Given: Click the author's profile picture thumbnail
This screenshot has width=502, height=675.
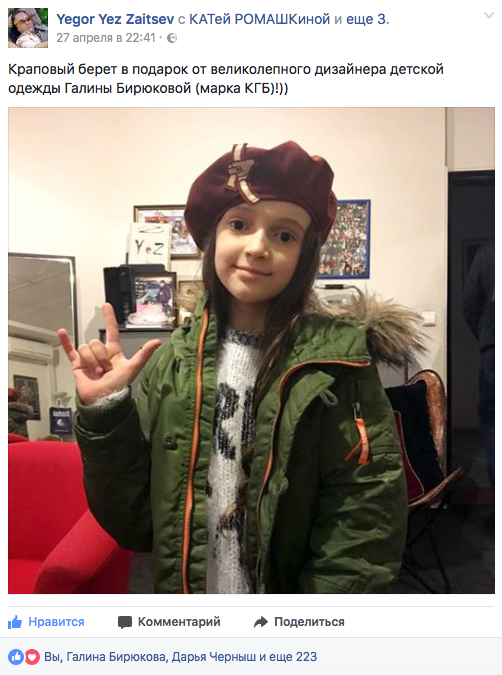Looking at the screenshot, I should [x=28, y=28].
